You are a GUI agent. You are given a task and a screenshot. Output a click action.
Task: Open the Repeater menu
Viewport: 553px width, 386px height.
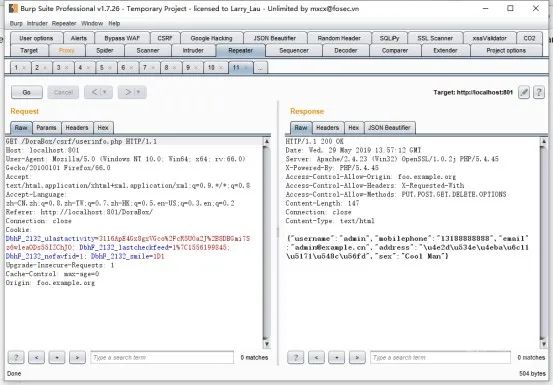(64, 24)
